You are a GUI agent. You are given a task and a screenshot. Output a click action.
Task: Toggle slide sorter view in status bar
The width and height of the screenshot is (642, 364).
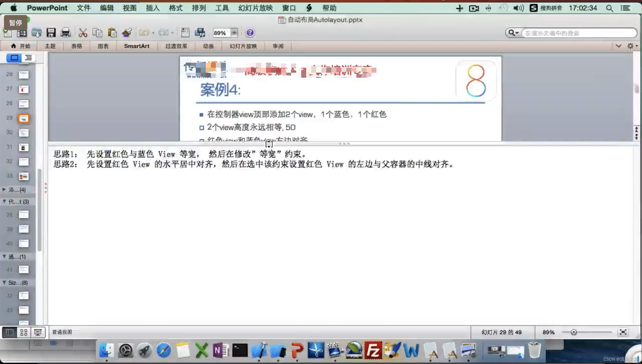24,332
